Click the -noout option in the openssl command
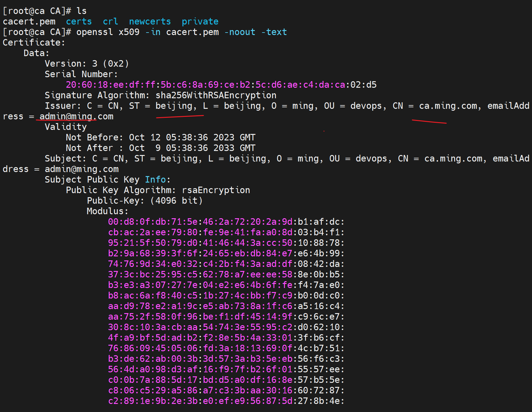532x412 pixels. [240, 32]
